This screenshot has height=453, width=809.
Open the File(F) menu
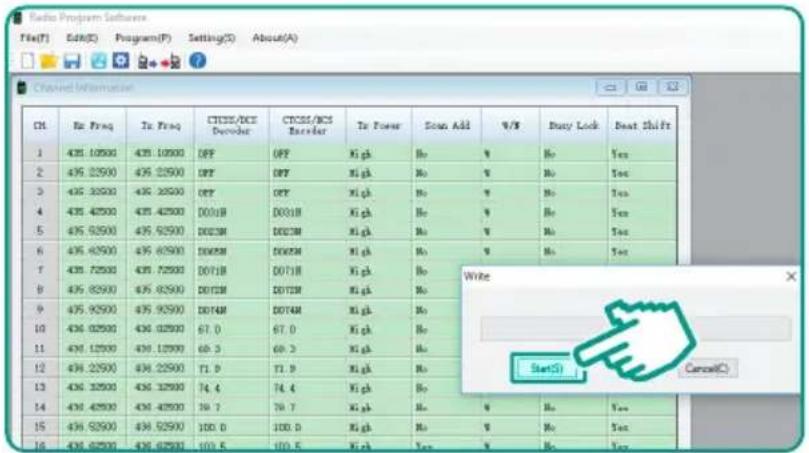(35, 38)
